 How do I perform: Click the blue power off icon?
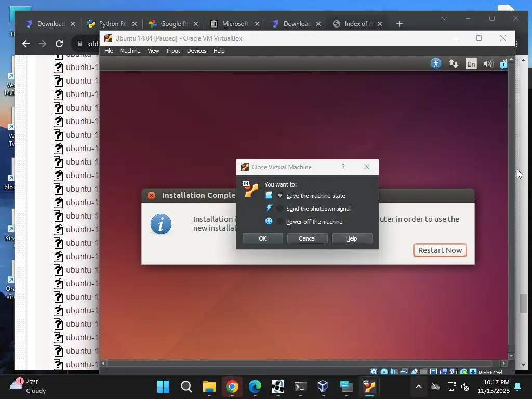click(269, 221)
